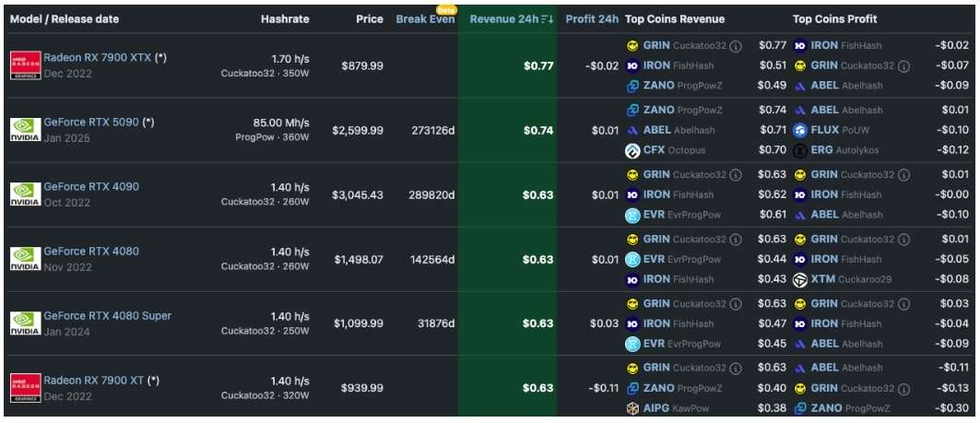
Task: Click the NVIDIA logo in the Nov 2022 RTX 4080 row
Action: tap(26, 259)
